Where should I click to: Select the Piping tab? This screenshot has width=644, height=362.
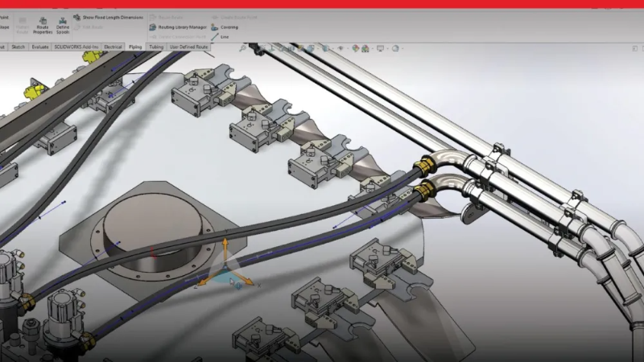[135, 47]
